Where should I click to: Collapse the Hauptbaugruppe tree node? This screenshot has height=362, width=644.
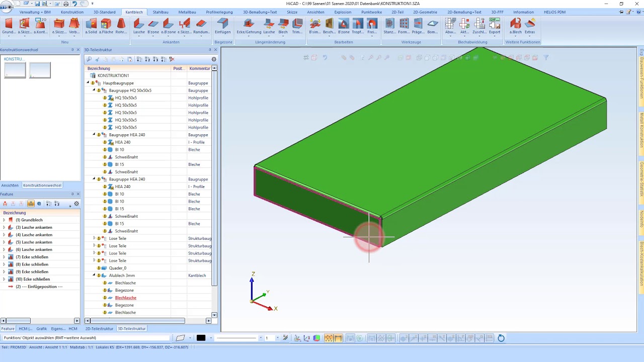[88, 83]
